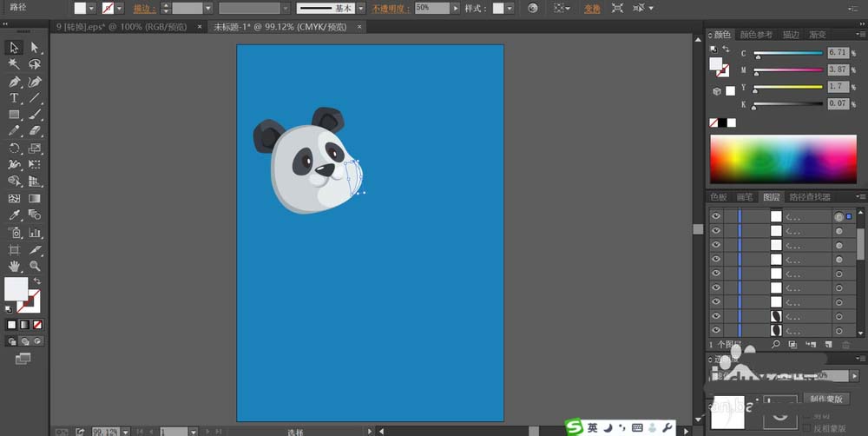Open fill color dropdown in control bar
The width and height of the screenshot is (868, 436).
(92, 9)
